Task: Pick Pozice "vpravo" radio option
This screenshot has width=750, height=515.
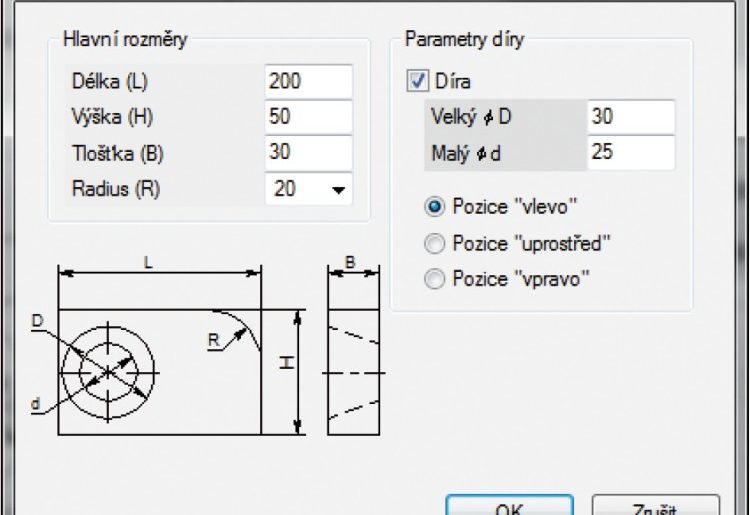Action: tap(435, 279)
